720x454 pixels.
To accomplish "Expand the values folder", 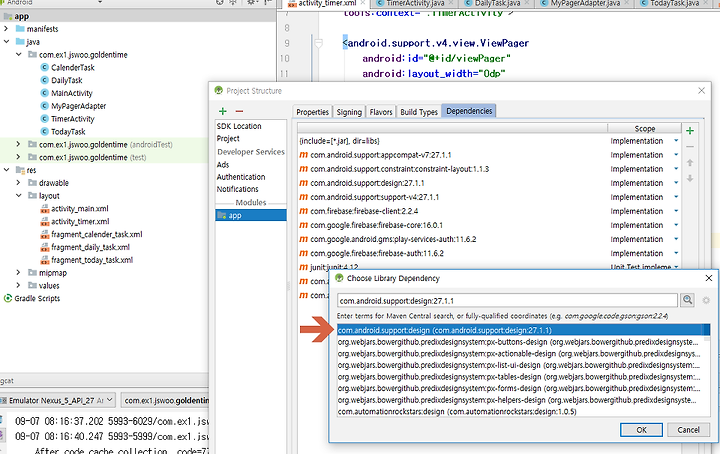I will (18, 286).
